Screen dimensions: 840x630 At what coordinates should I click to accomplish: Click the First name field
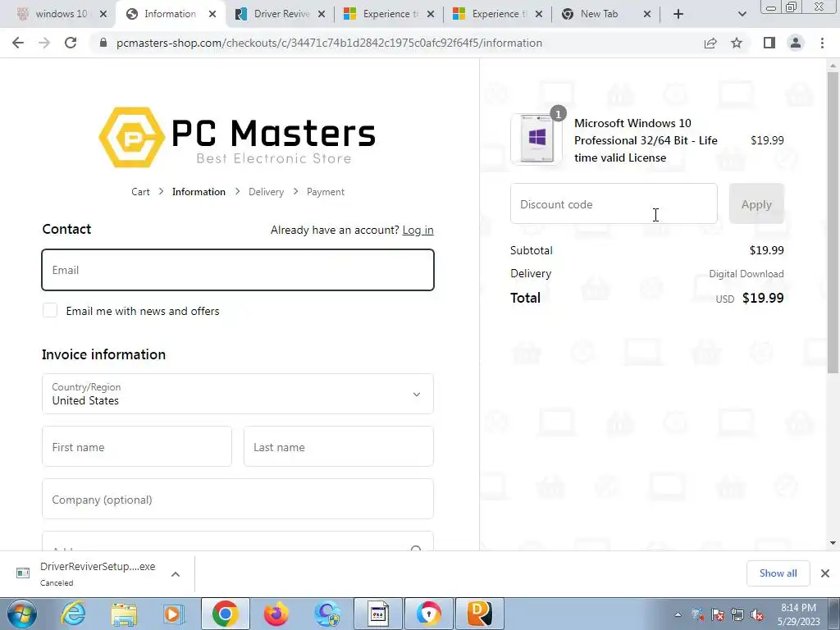point(137,447)
